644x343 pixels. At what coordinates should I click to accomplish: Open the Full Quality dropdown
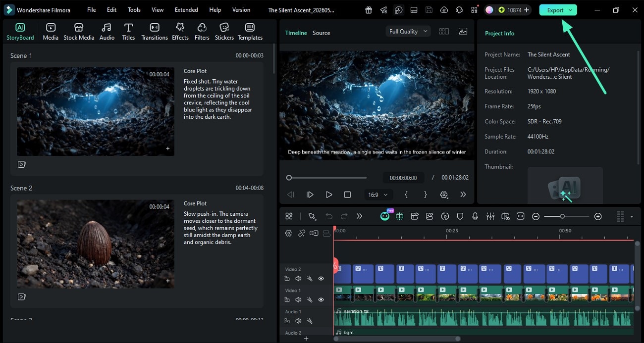click(408, 31)
